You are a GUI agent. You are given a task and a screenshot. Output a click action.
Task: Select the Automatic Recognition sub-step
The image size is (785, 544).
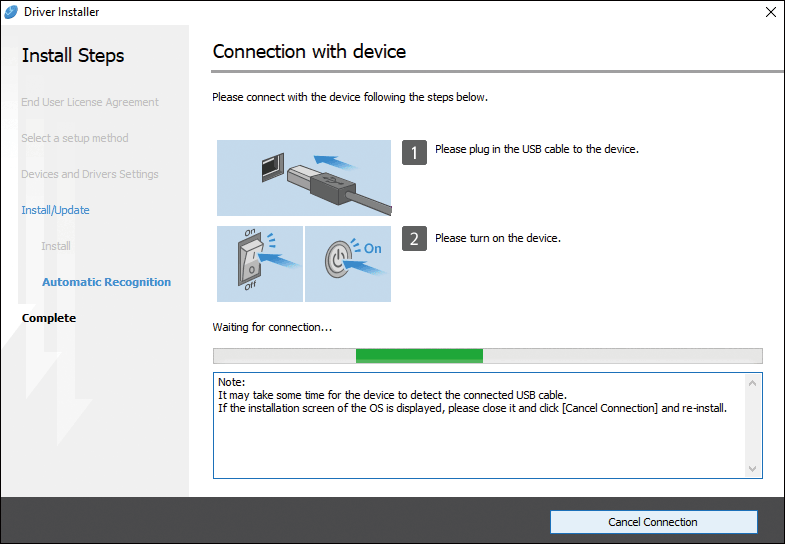click(106, 282)
